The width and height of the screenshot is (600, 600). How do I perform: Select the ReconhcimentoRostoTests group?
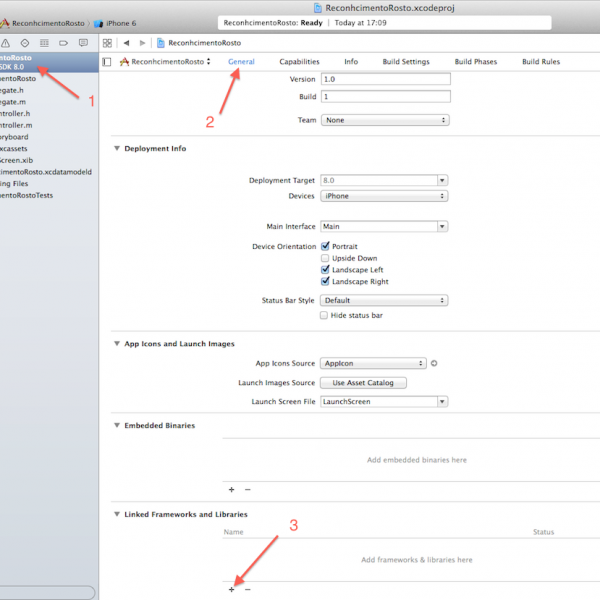pyautogui.click(x=49, y=195)
